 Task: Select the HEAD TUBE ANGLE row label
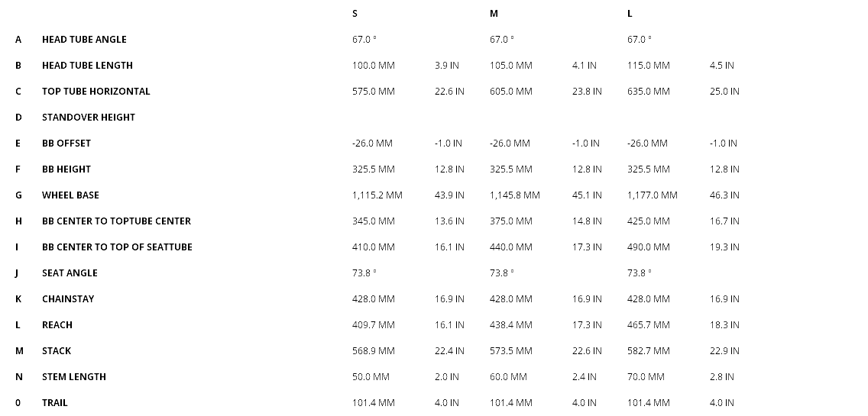pyautogui.click(x=84, y=40)
